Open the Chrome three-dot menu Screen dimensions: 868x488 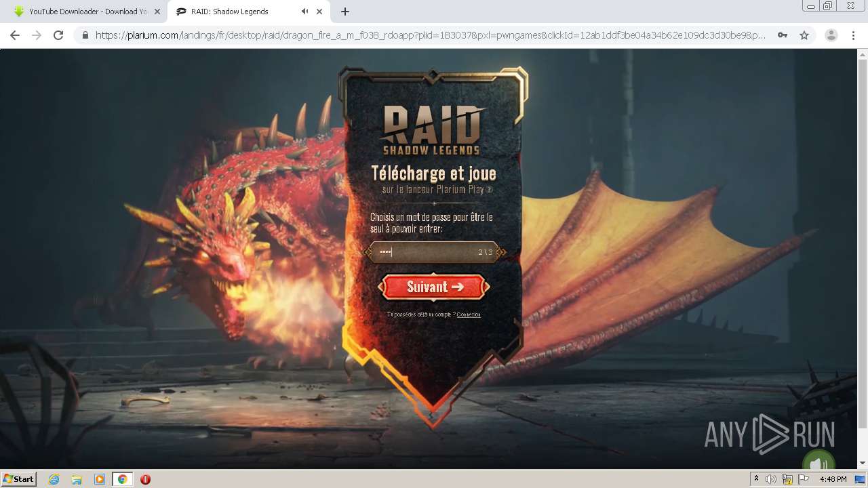click(x=853, y=35)
